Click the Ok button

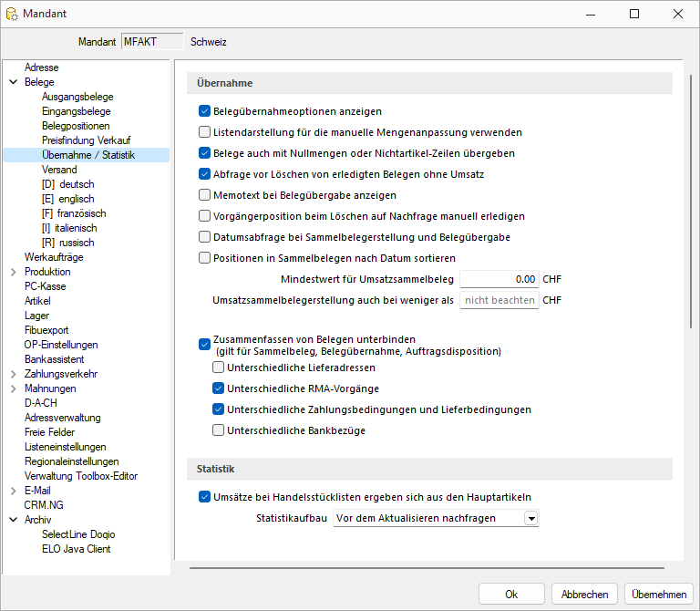click(x=511, y=595)
